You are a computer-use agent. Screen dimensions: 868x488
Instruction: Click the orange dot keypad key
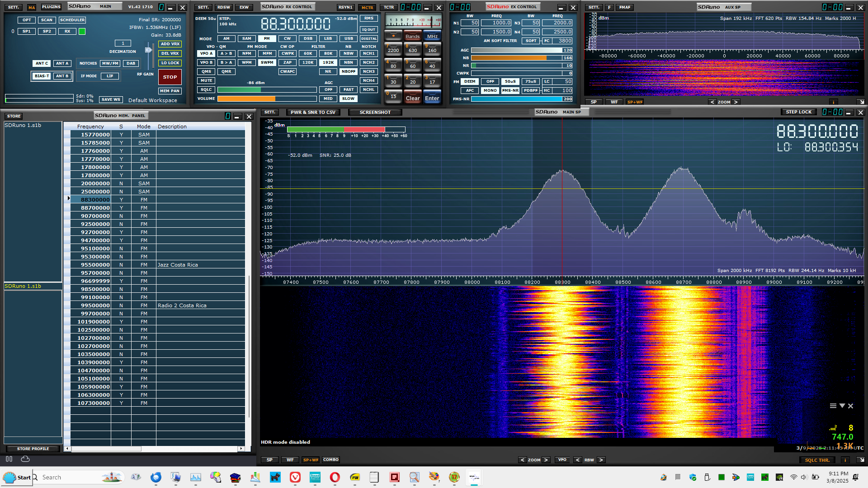(393, 36)
